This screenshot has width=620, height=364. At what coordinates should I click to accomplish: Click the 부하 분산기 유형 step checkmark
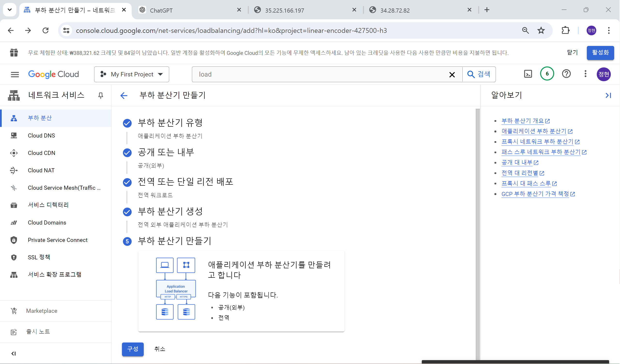click(x=127, y=123)
